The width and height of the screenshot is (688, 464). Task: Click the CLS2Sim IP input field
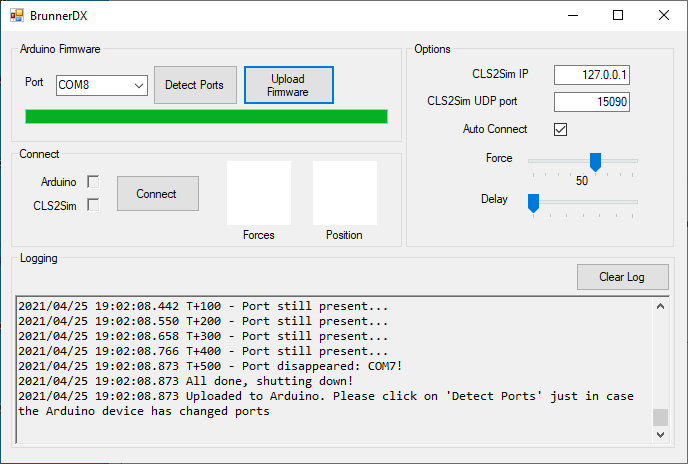(x=592, y=75)
